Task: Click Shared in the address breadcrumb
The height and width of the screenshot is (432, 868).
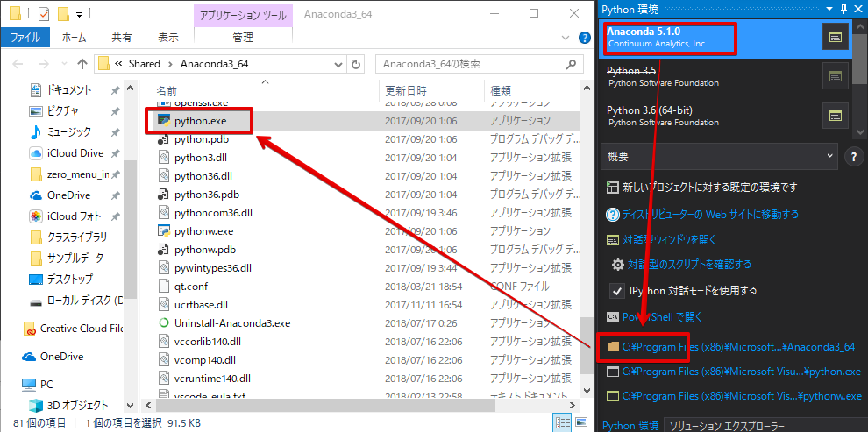Action: point(145,64)
